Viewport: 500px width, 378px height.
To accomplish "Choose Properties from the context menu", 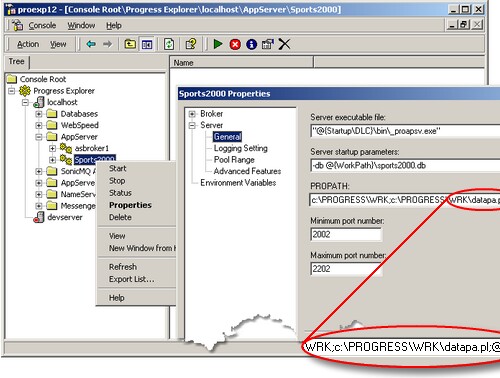I will click(130, 205).
